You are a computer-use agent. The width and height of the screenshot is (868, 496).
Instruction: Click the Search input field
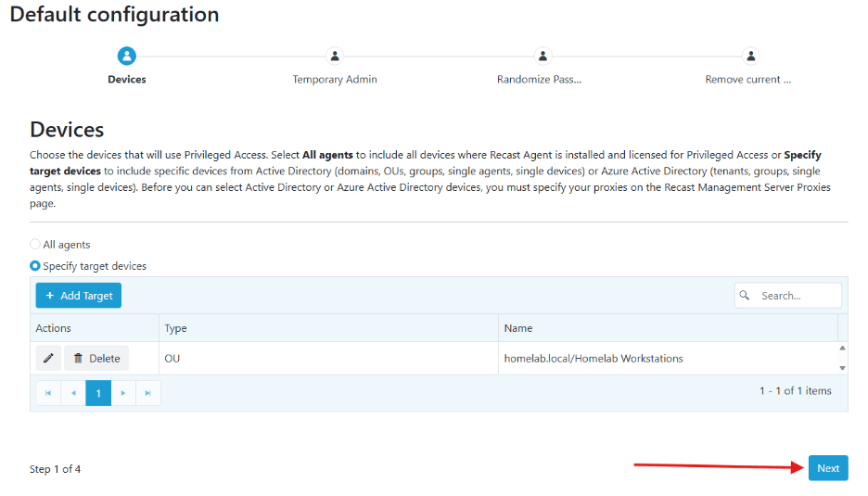(x=798, y=296)
